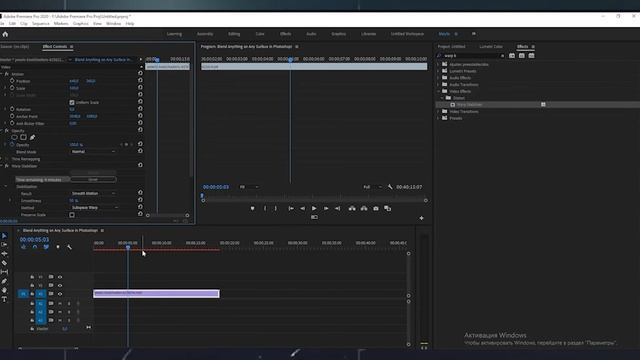Filter effects by 32-bit Color badge

(522, 56)
